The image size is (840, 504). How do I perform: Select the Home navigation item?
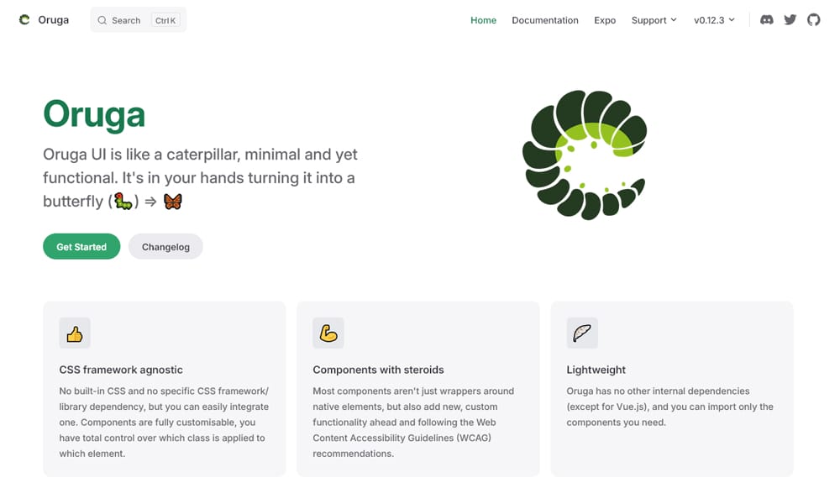point(483,19)
